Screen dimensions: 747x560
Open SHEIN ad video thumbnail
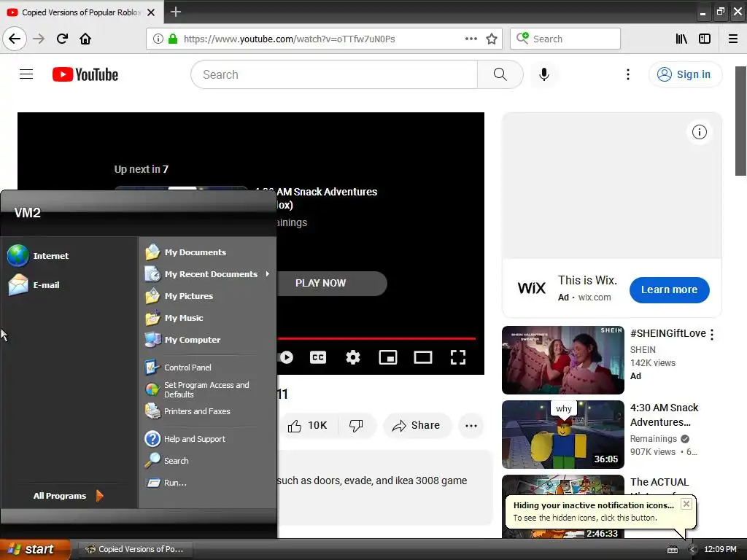click(563, 360)
